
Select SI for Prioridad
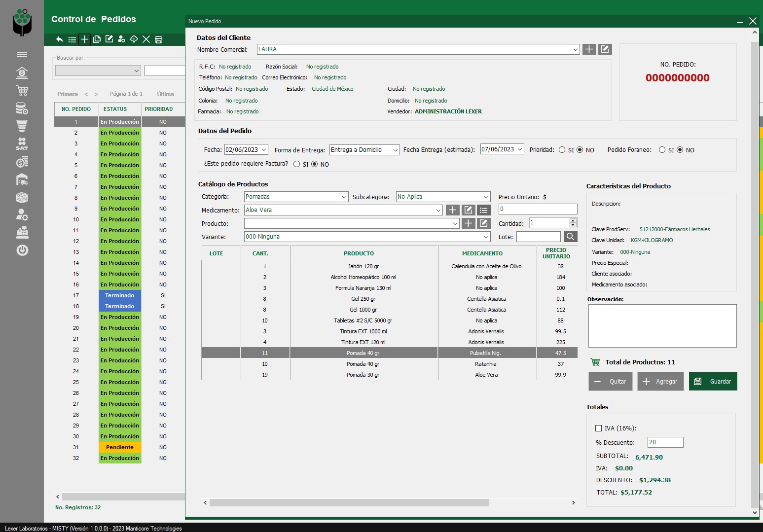click(562, 150)
